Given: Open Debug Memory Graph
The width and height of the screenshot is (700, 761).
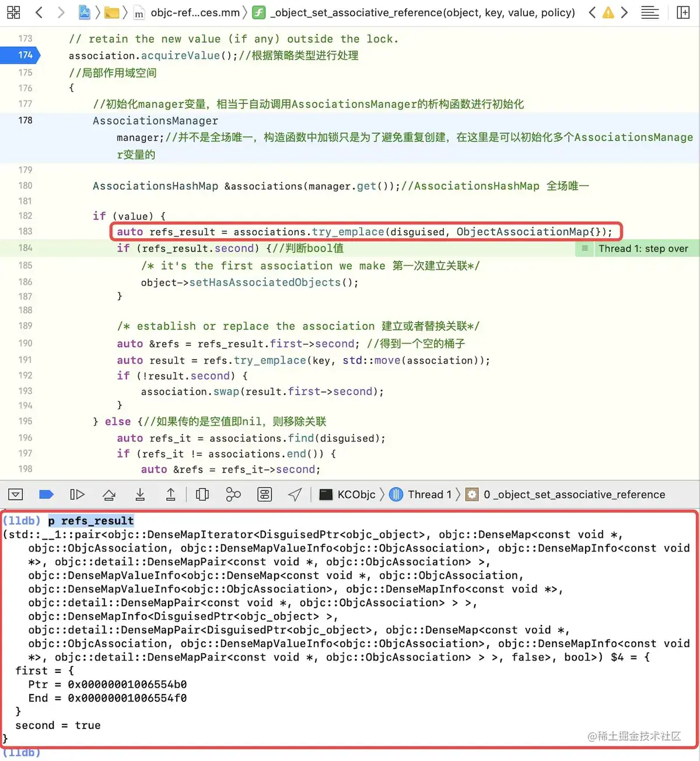Looking at the screenshot, I should 233,495.
